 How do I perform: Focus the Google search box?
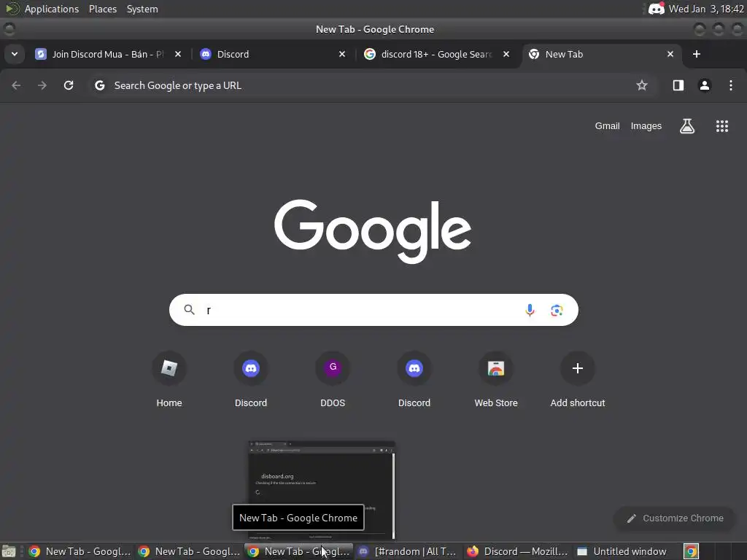[373, 310]
